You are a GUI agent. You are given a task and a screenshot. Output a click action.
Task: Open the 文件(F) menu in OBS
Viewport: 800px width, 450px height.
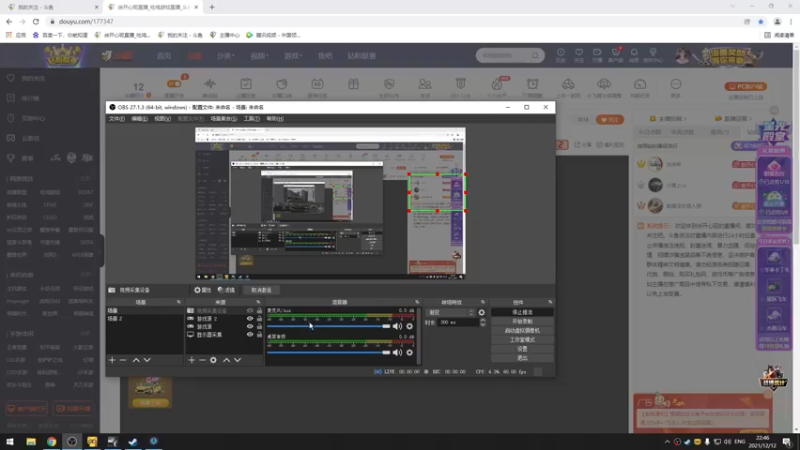[117, 119]
